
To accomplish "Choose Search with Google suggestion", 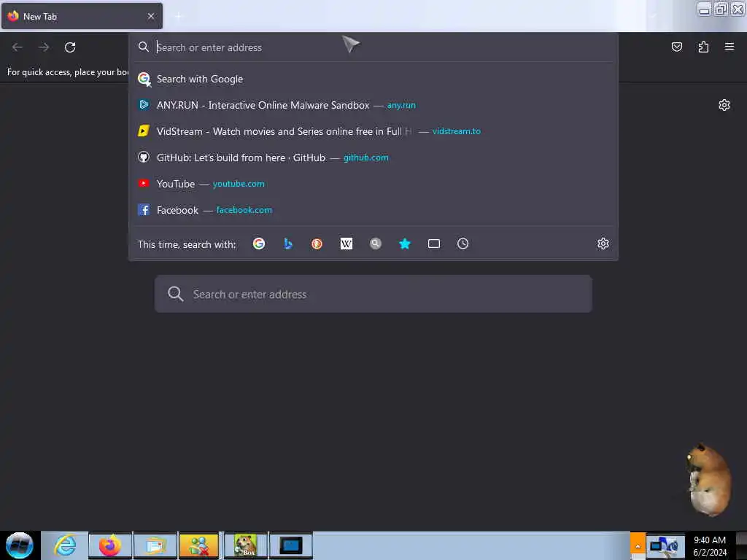I will tap(373, 79).
